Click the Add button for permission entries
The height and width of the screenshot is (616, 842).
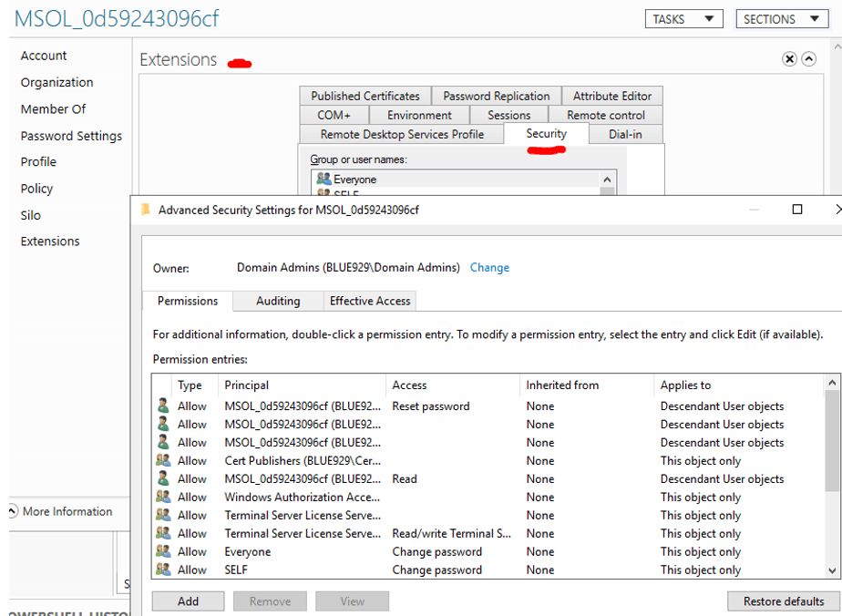coord(188,601)
